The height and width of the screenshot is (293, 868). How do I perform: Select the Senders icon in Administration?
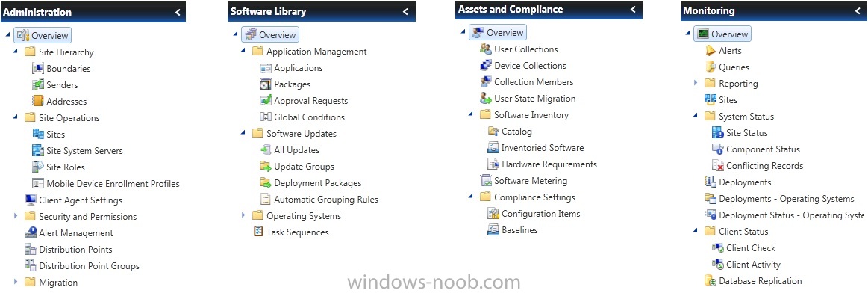coord(37,85)
